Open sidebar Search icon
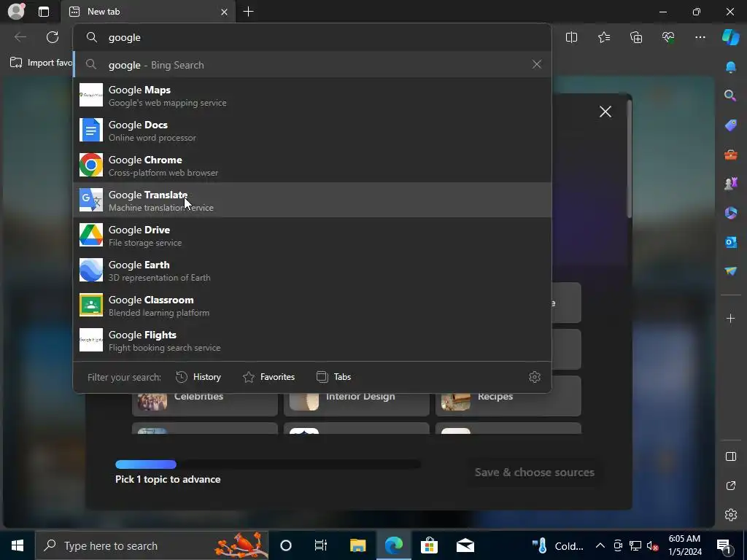Viewport: 747px width, 560px height. click(730, 96)
